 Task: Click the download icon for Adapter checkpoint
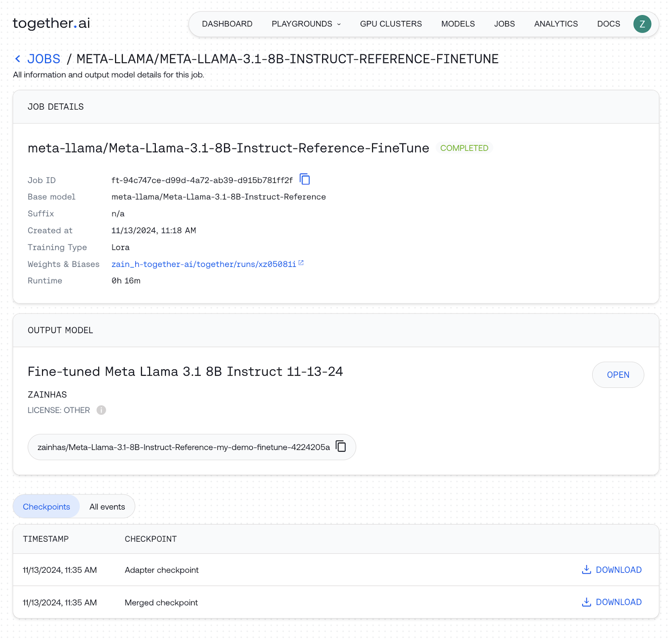point(586,570)
